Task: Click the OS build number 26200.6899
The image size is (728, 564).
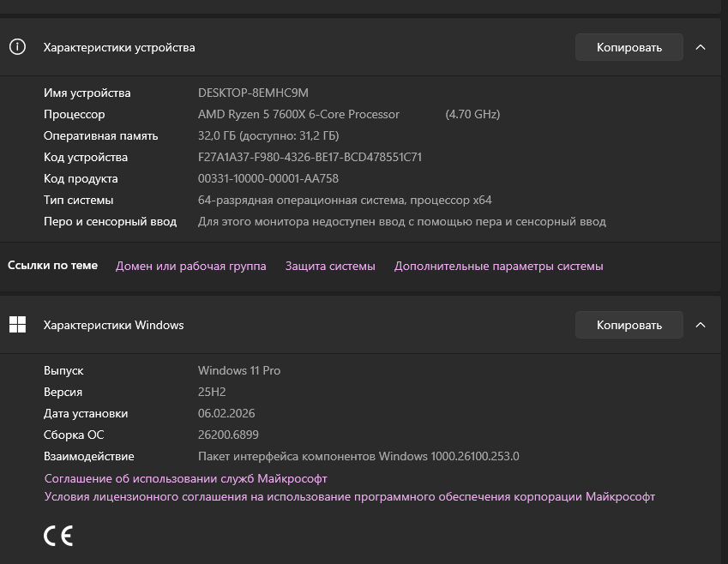Action: (228, 435)
